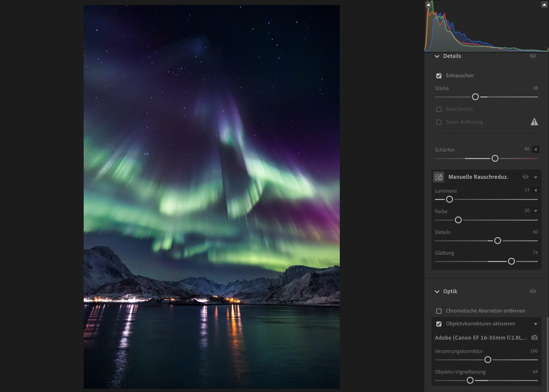
Task: Click the camera icon beside lens profile
Action: [534, 338]
